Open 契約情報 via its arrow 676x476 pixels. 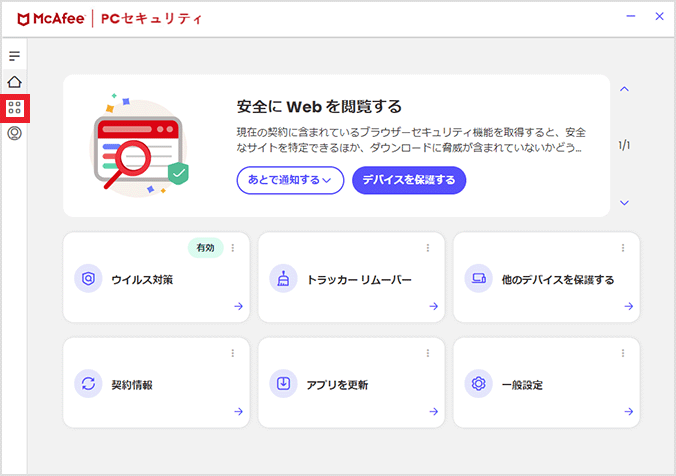pos(238,411)
